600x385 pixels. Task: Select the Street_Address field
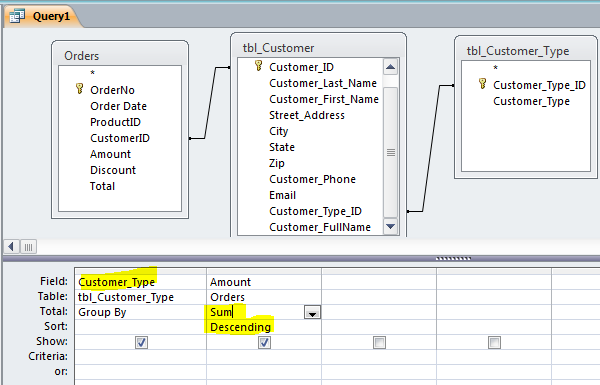click(x=307, y=115)
